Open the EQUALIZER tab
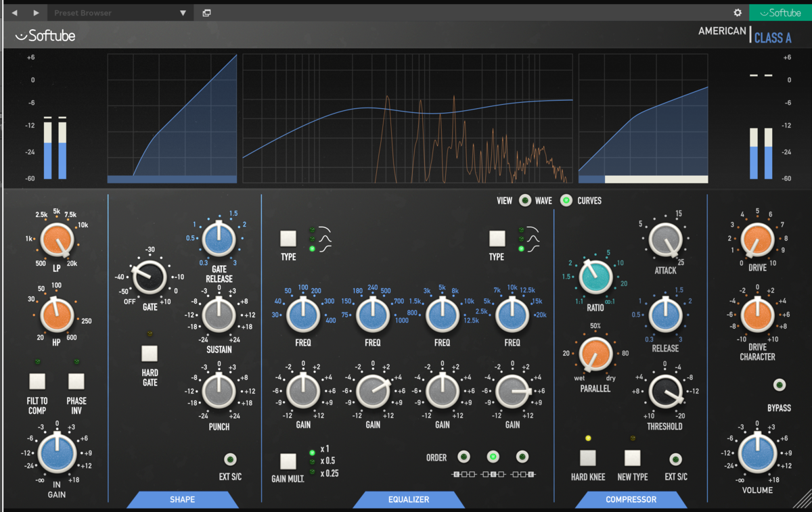Viewport: 812px width, 512px height. tap(409, 499)
